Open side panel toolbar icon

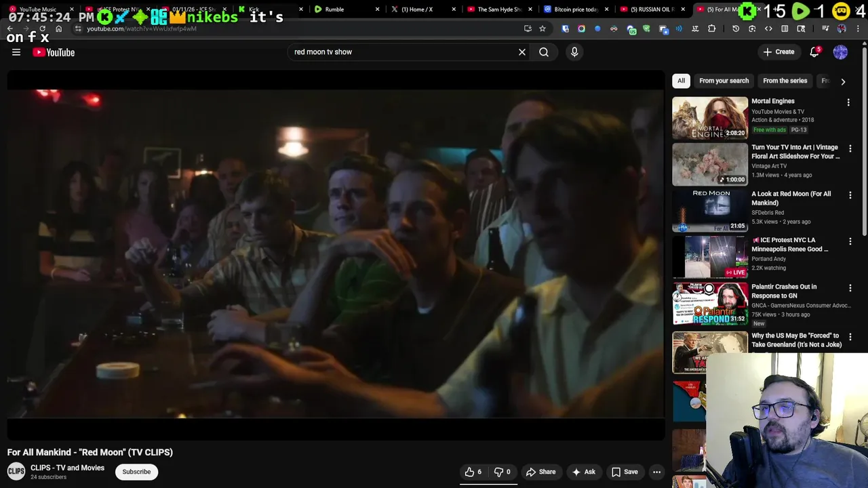785,28
